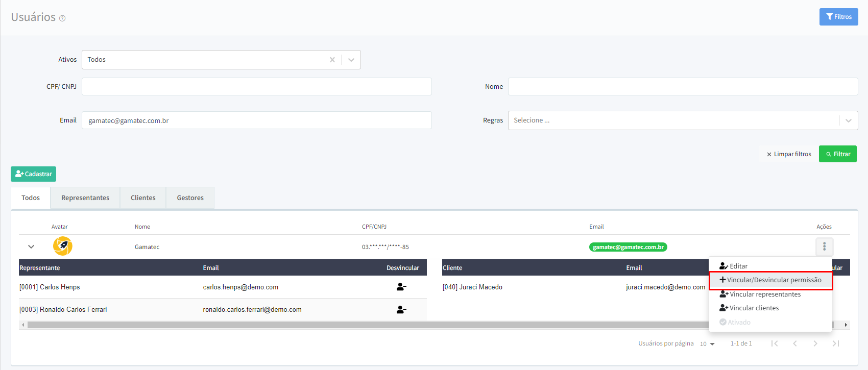The height and width of the screenshot is (370, 868).
Task: Click the horizontal scrollbar right arrow
Action: click(846, 325)
